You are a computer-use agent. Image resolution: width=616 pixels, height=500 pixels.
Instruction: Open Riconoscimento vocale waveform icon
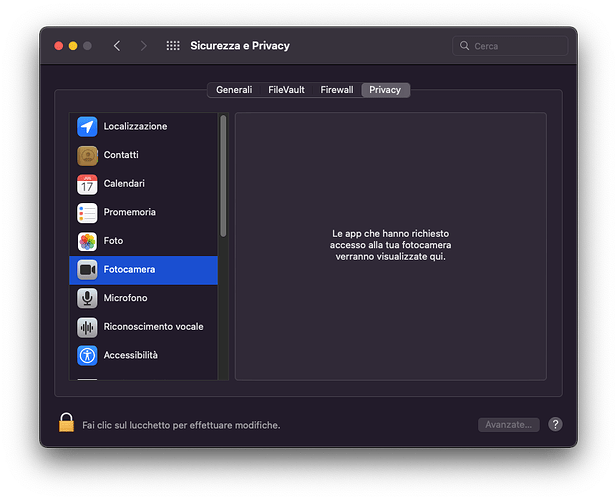(x=87, y=327)
